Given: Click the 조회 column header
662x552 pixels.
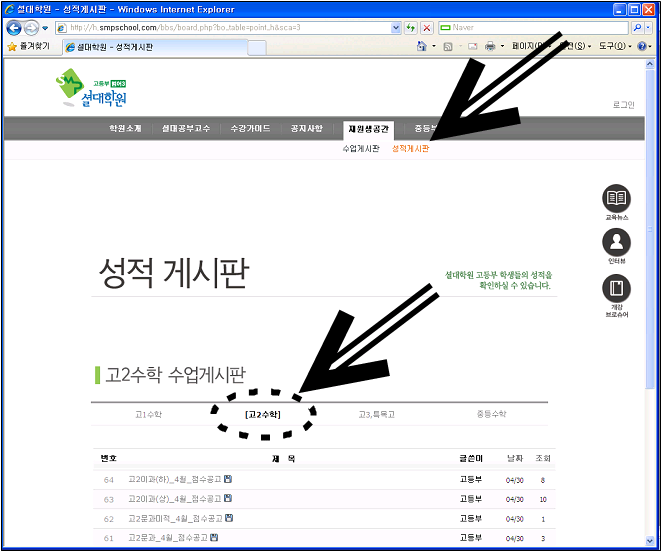Looking at the screenshot, I should [x=543, y=458].
